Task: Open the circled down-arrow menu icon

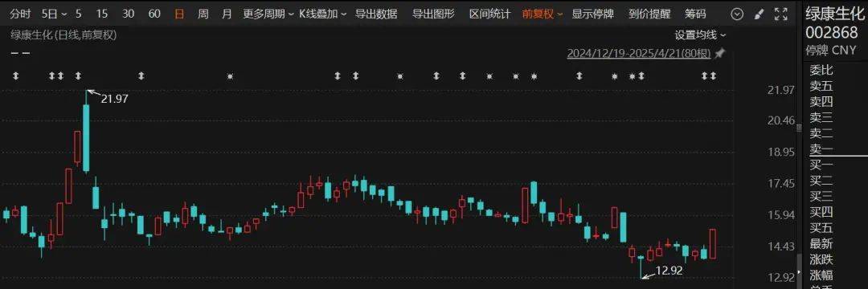Action: click(737, 14)
